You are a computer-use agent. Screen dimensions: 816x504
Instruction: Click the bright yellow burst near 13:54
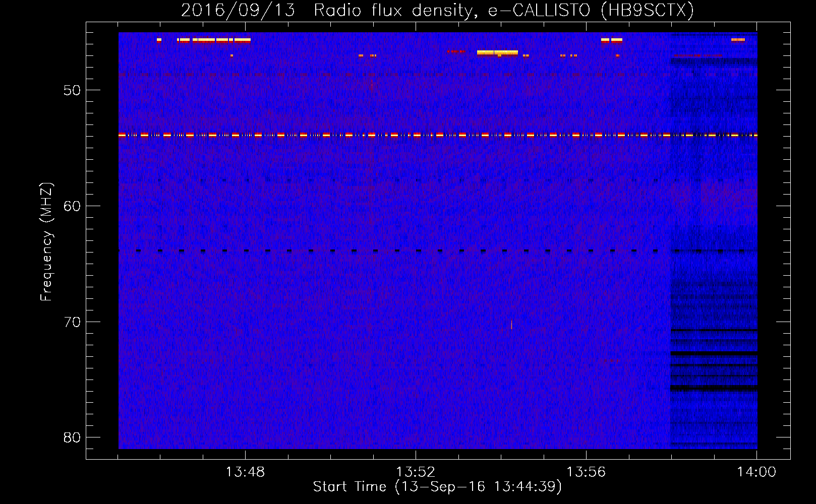[x=497, y=52]
